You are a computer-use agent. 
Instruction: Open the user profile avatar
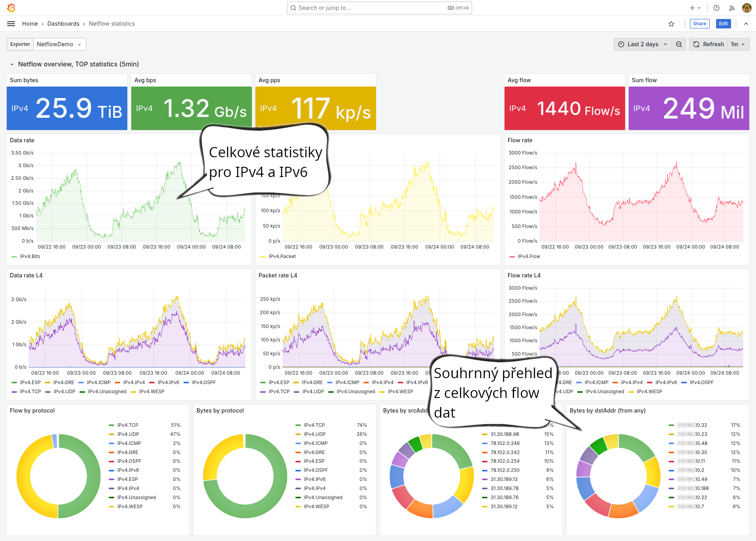pos(747,8)
